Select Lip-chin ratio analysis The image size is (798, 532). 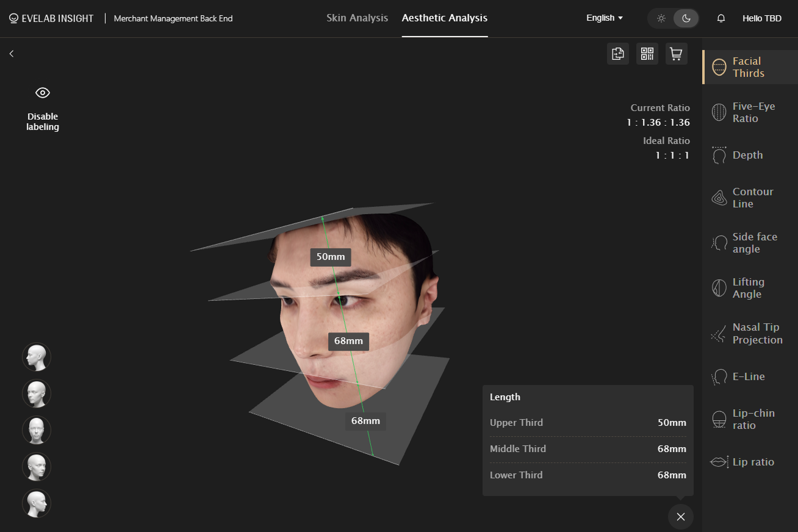[750, 419]
